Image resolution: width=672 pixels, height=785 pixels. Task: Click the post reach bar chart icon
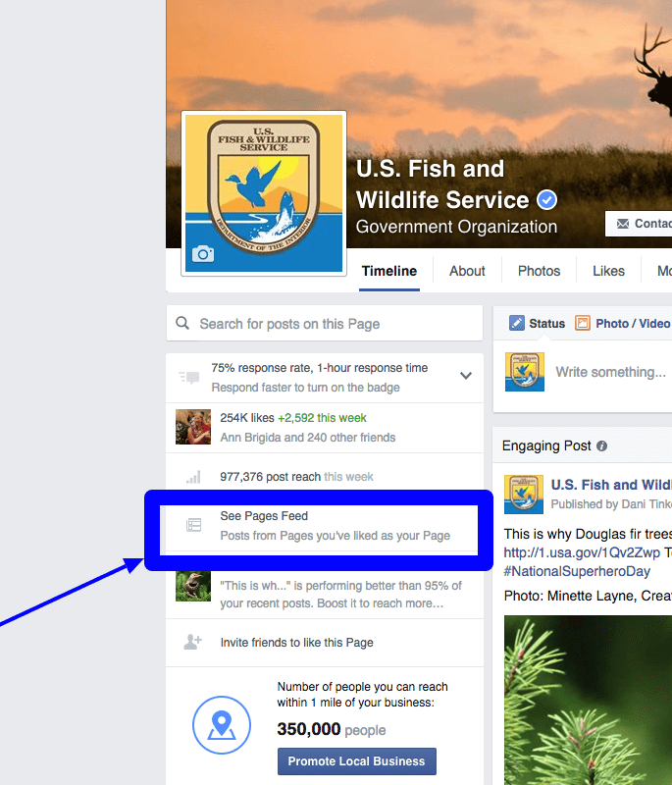tap(193, 477)
